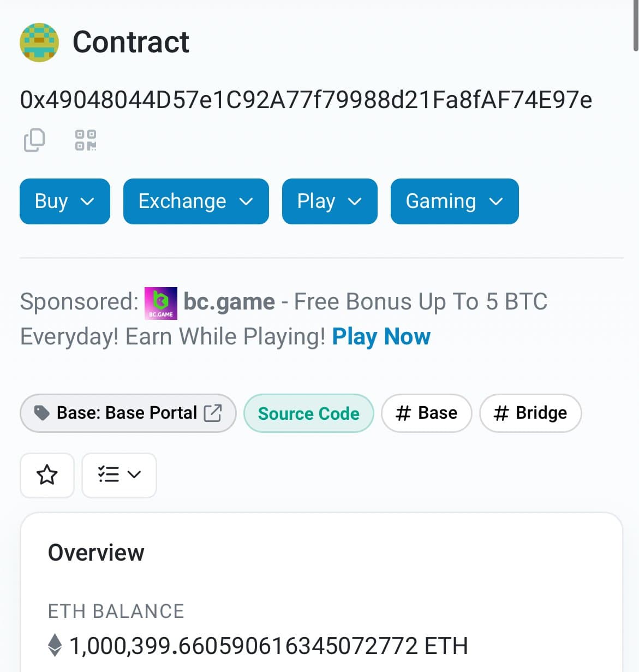
Task: Open the bc.game sponsor link
Action: (229, 302)
